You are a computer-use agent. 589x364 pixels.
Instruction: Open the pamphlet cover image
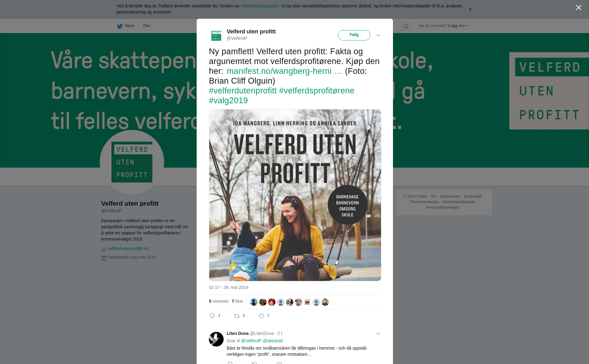pyautogui.click(x=295, y=195)
